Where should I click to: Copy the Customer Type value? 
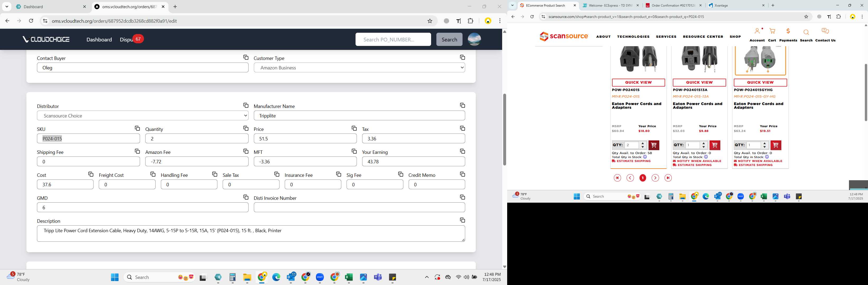click(462, 57)
